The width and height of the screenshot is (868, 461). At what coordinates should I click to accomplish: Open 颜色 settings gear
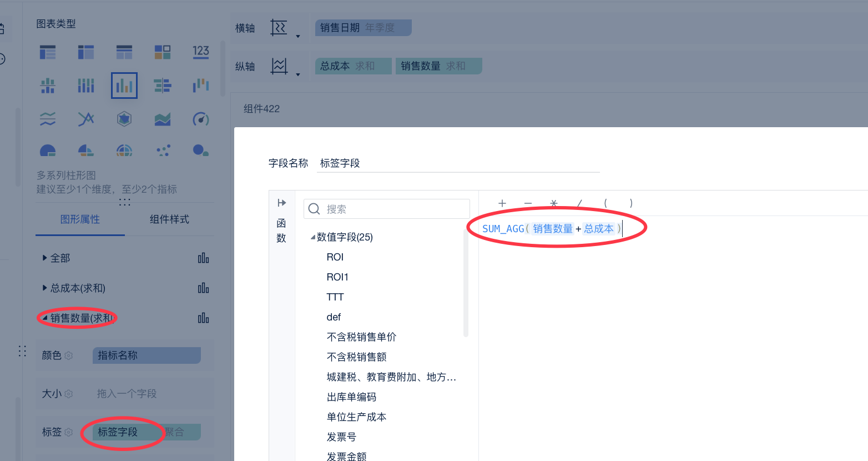69,355
